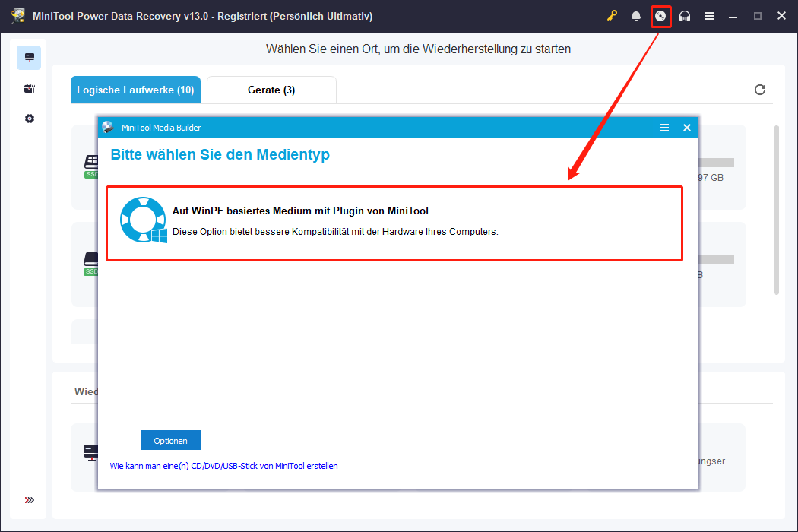Viewport: 798px width, 532px height.
Task: Switch to Geräte (3) tab
Action: point(271,90)
